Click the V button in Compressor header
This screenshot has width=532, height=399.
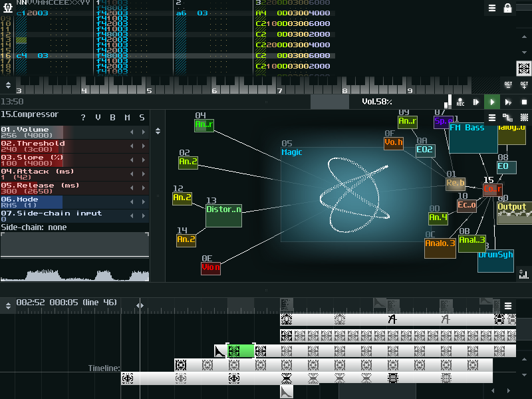tap(98, 118)
